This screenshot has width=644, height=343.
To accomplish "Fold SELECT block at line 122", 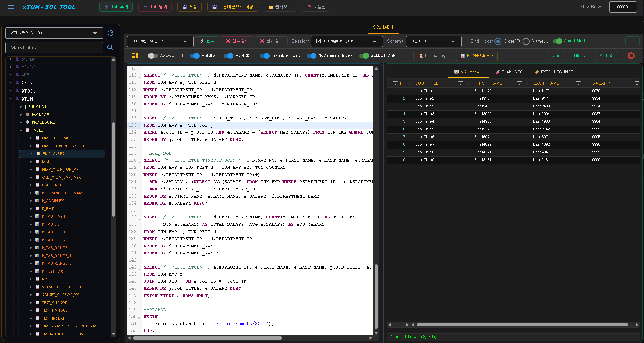I will [x=139, y=119].
